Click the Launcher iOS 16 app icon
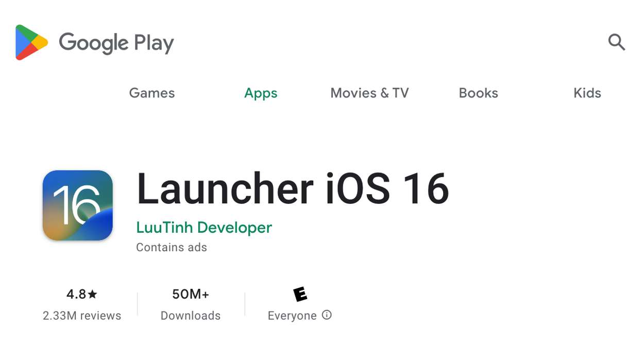The width and height of the screenshot is (644, 362). click(77, 204)
